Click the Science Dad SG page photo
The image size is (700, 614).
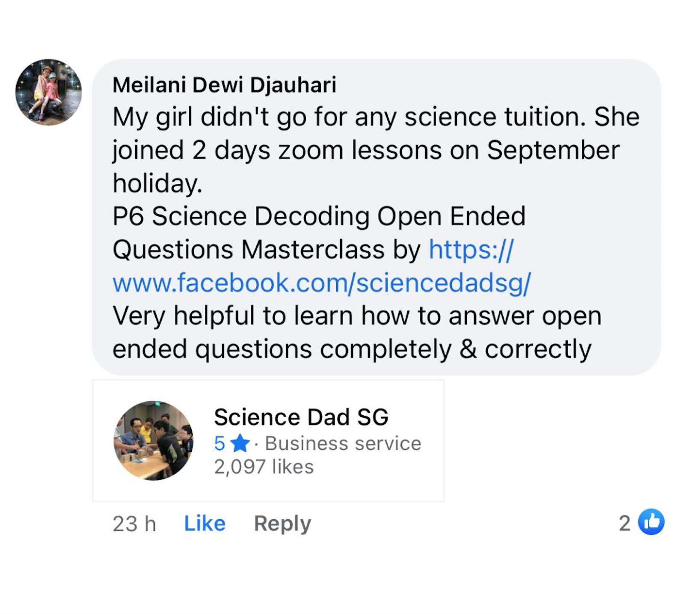pos(153,440)
